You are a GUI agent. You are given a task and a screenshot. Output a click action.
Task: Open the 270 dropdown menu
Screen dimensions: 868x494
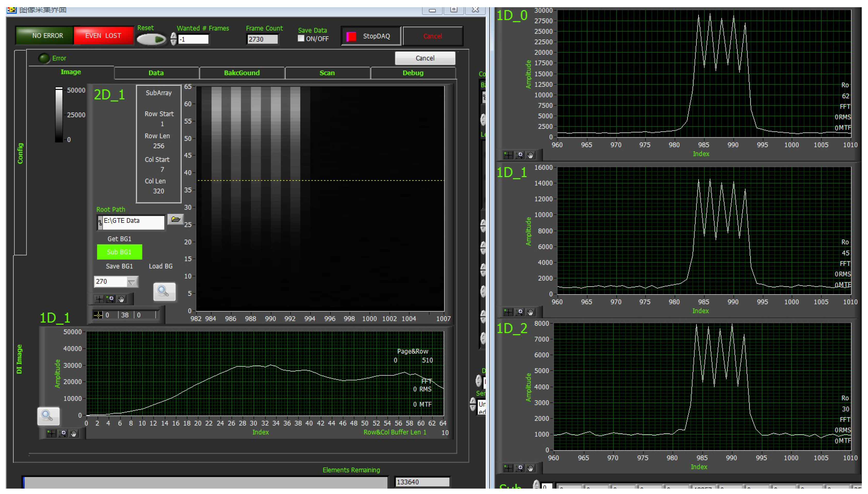point(132,282)
